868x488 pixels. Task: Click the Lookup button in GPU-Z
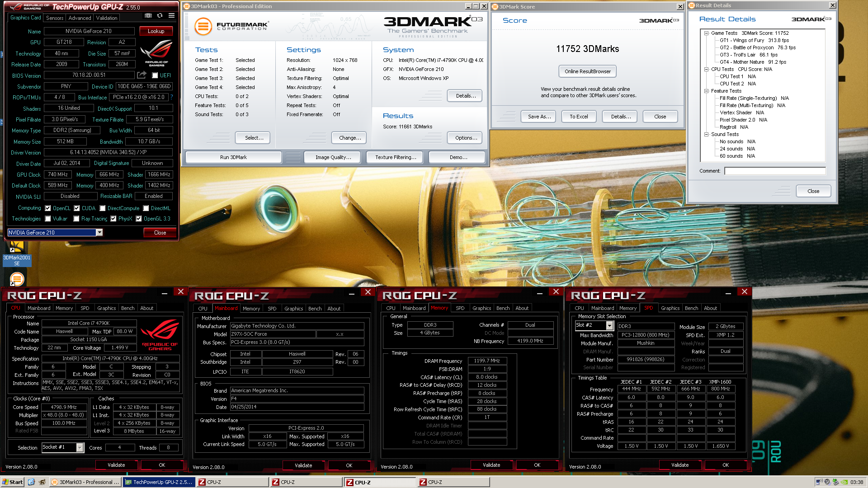[156, 31]
